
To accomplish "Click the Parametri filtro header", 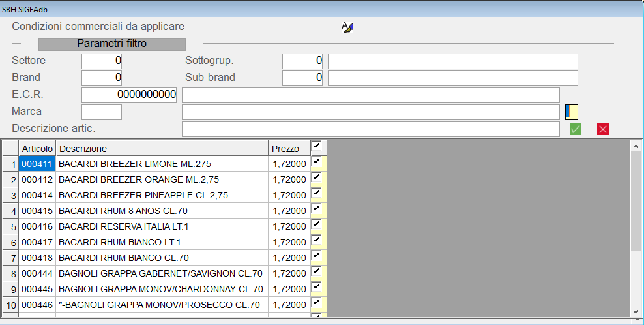I will (x=112, y=44).
